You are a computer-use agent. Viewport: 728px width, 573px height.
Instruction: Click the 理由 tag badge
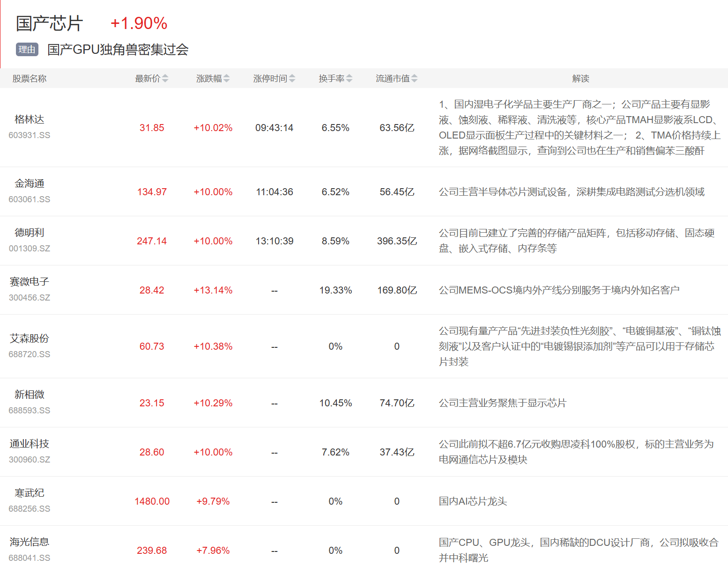tap(27, 50)
